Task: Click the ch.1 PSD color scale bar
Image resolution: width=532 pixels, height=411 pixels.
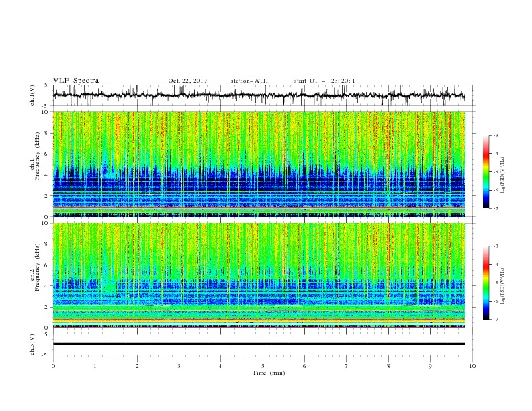Action: [x=486, y=172]
